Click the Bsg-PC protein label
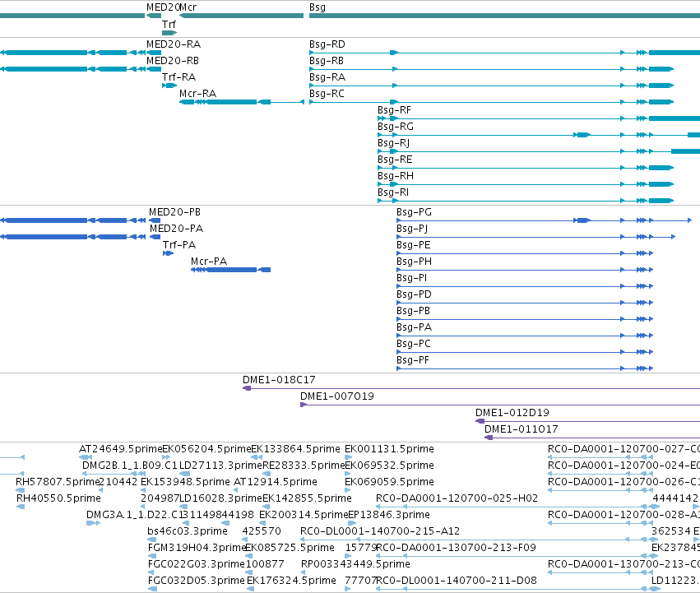The image size is (700, 593). point(414,344)
